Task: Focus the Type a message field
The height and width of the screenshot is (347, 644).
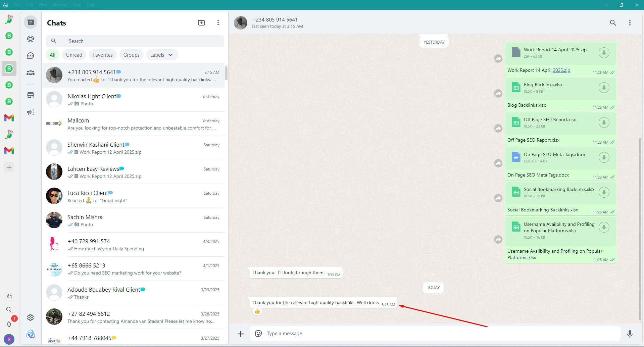Action: click(x=436, y=334)
